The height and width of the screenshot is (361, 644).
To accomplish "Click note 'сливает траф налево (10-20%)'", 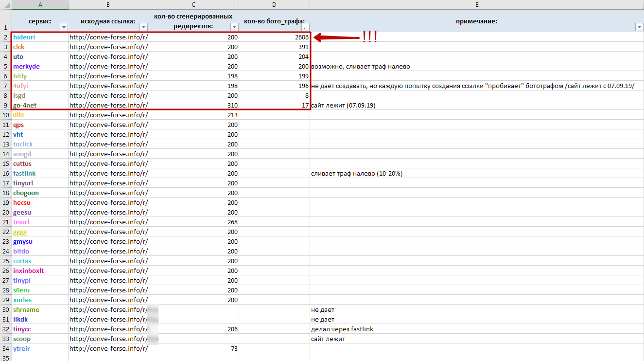I will click(x=357, y=173).
